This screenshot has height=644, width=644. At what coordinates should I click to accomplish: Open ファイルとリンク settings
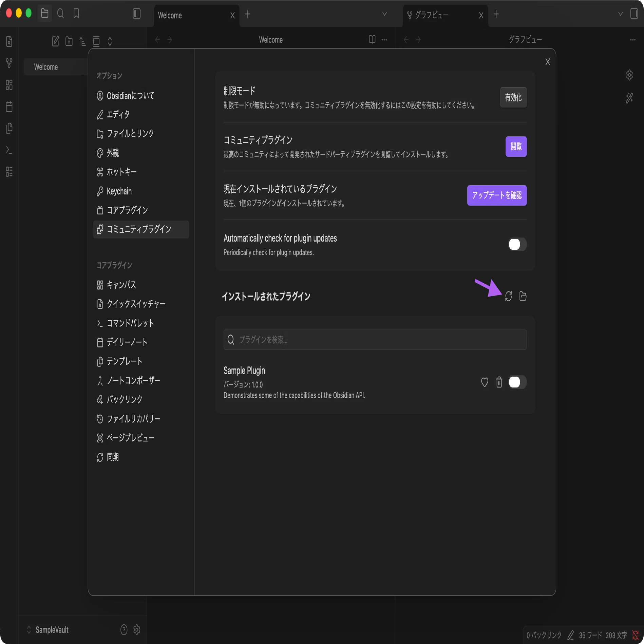(141, 134)
